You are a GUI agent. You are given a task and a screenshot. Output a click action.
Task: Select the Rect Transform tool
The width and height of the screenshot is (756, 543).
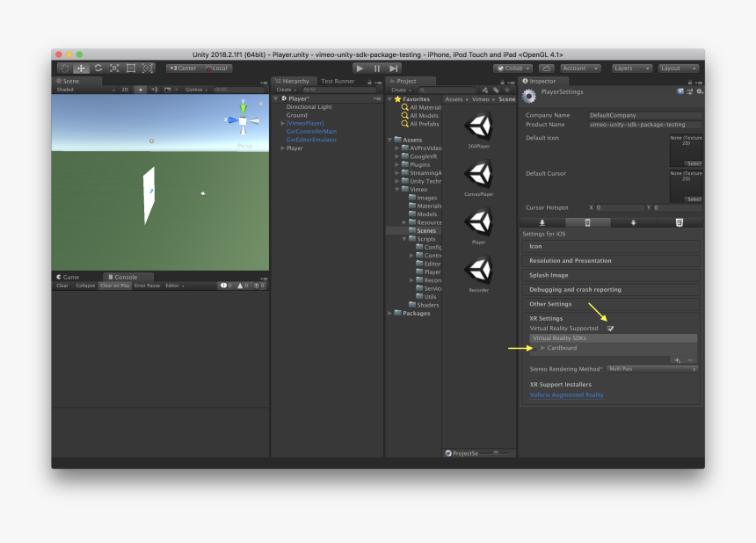pos(131,69)
